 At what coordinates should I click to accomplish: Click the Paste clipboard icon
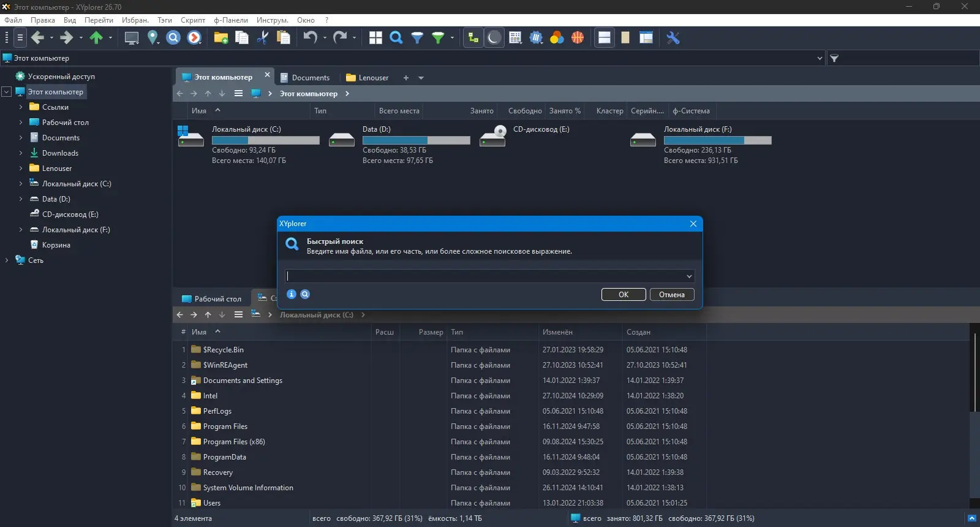pyautogui.click(x=284, y=38)
